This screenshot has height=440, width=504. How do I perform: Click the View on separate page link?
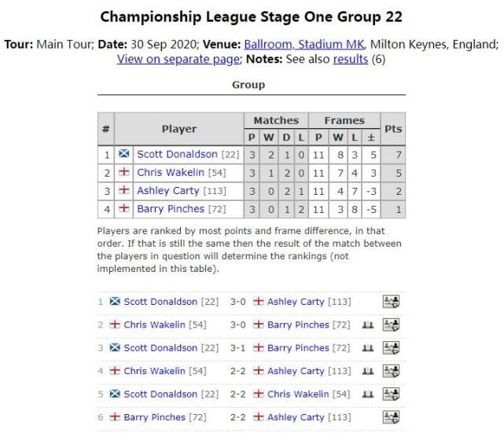(x=178, y=59)
